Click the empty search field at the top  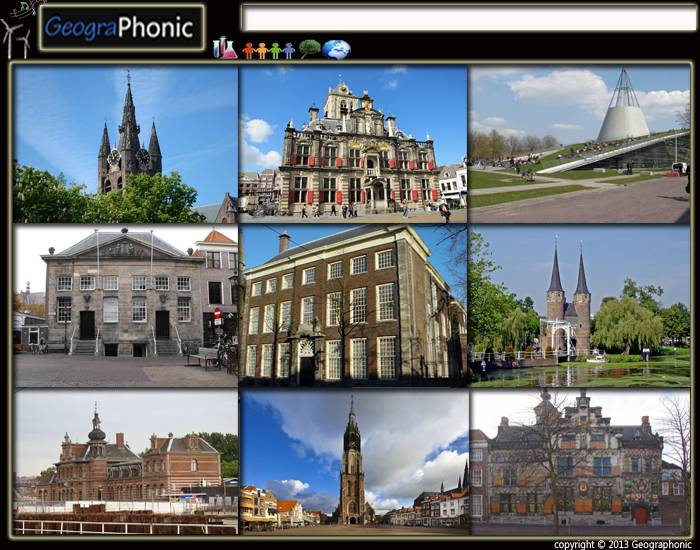point(469,19)
